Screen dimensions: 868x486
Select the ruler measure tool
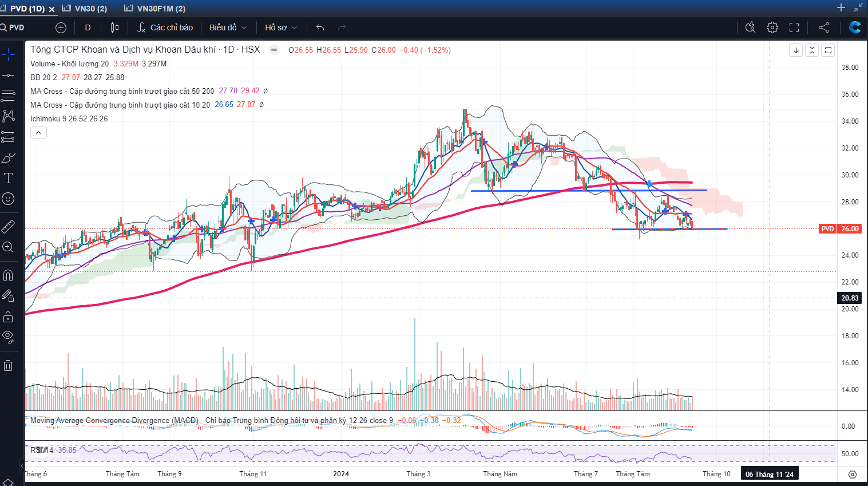pos(8,227)
